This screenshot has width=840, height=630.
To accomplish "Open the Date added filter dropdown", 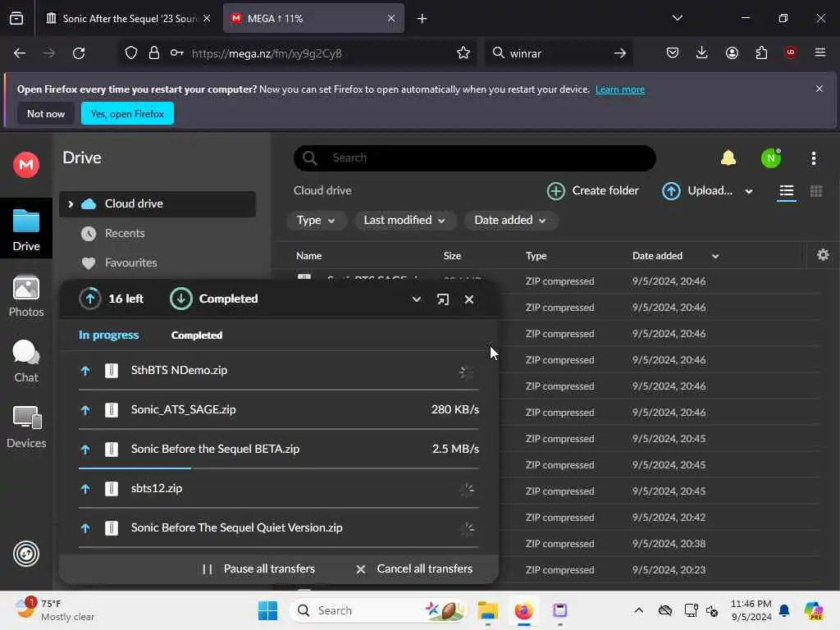I will coord(510,220).
